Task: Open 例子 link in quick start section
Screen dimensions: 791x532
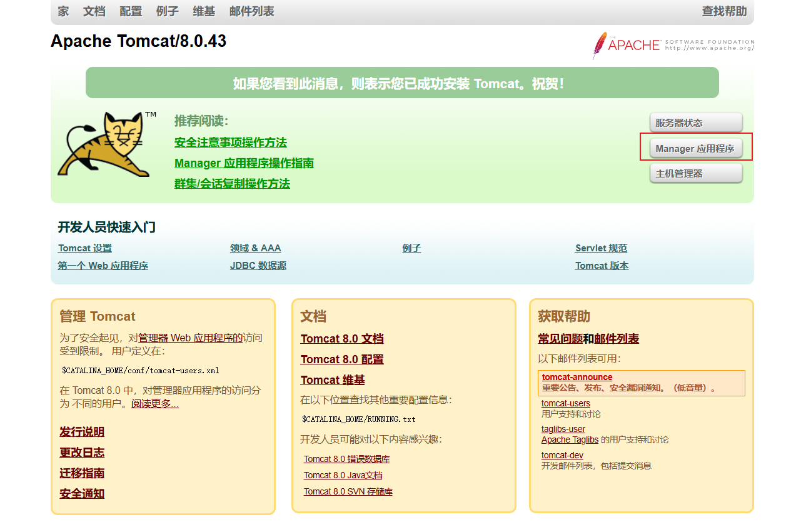Action: 411,248
